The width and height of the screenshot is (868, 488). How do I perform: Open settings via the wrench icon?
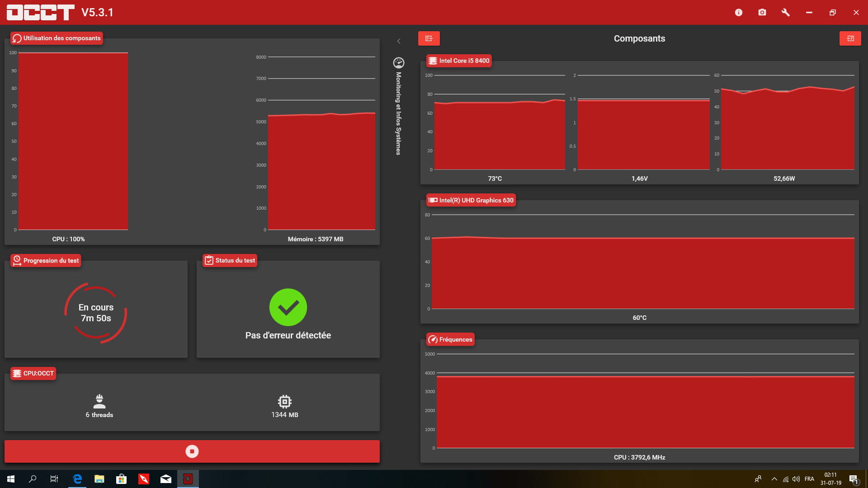click(x=786, y=13)
